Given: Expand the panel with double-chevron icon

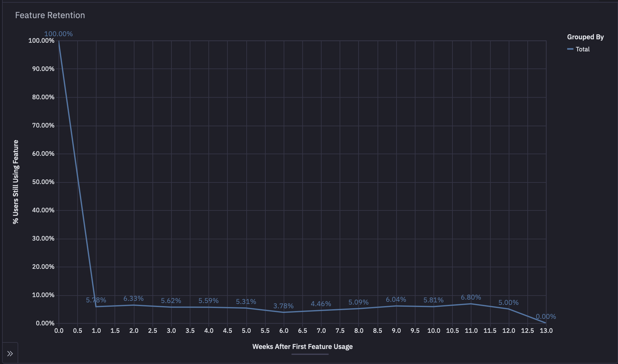Looking at the screenshot, I should (10, 354).
